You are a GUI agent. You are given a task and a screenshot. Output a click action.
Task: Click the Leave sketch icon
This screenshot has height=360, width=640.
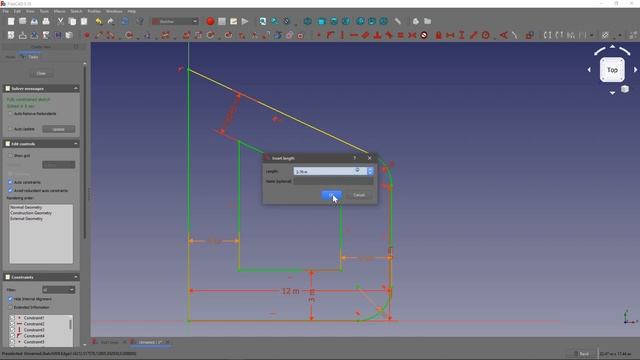(x=11, y=36)
